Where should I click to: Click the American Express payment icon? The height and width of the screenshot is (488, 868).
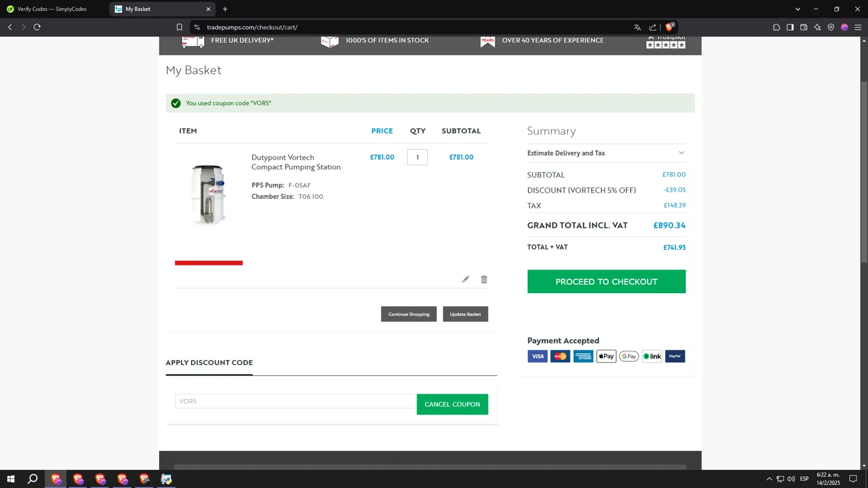pyautogui.click(x=583, y=356)
